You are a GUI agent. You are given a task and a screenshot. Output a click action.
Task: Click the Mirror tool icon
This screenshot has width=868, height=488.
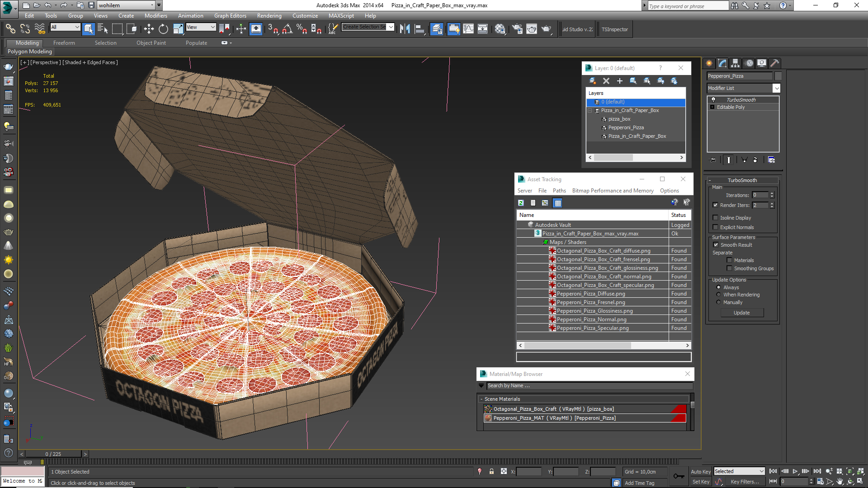tap(405, 29)
